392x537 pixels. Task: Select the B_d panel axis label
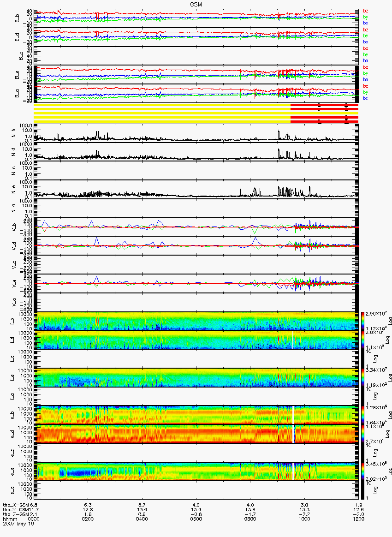pyautogui.click(x=18, y=37)
